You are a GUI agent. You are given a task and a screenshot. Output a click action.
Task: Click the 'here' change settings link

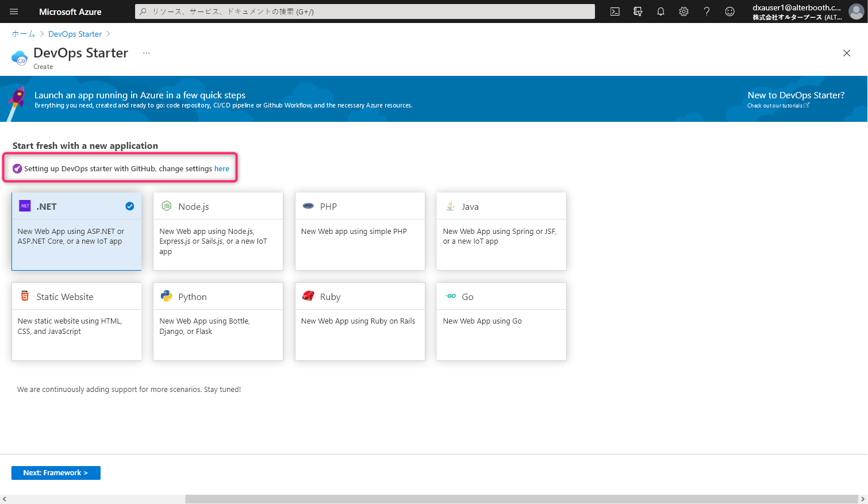pos(222,168)
